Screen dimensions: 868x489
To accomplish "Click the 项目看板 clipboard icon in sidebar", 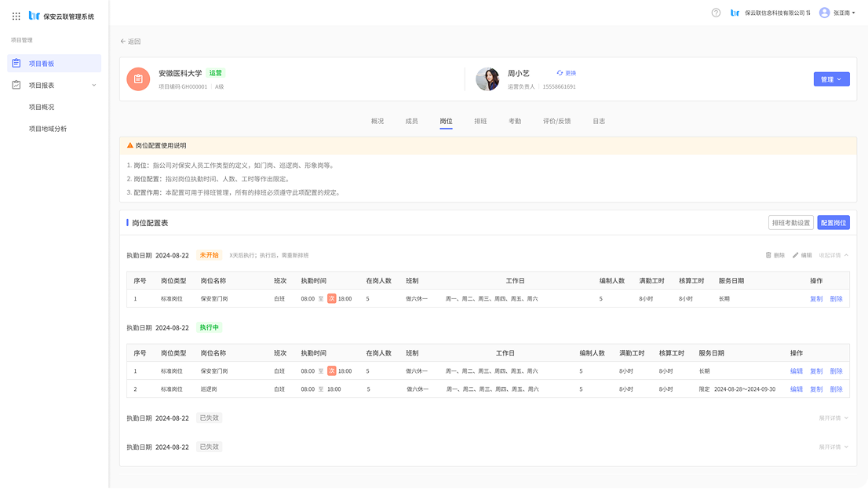I will (16, 64).
